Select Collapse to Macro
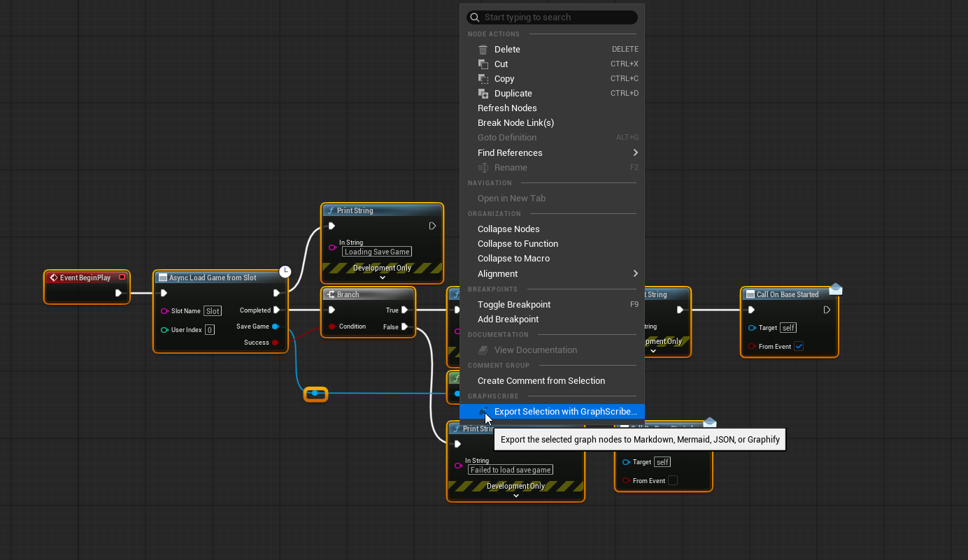 click(x=552, y=259)
